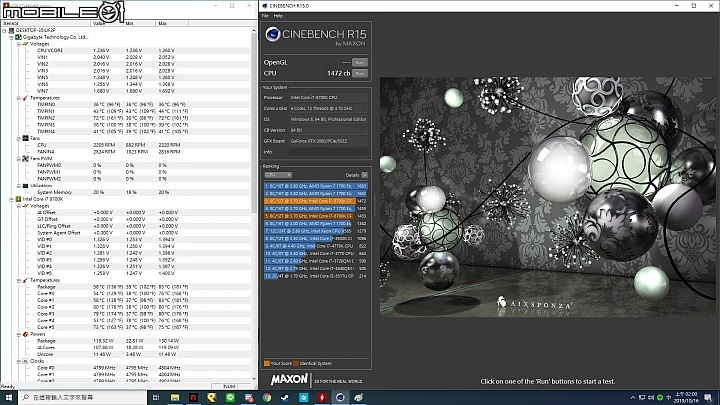Click the Temperatures thermometer icon under Gigabyte
720x405 pixels.
point(25,98)
